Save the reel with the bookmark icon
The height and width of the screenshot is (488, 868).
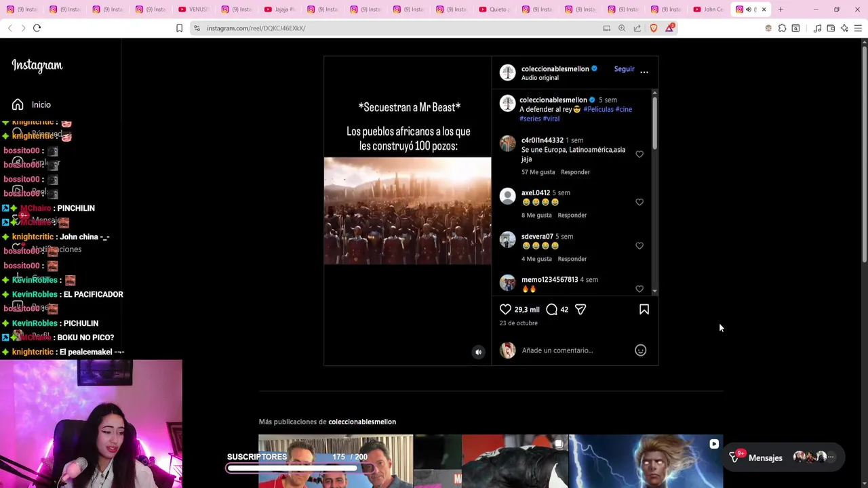pos(644,310)
